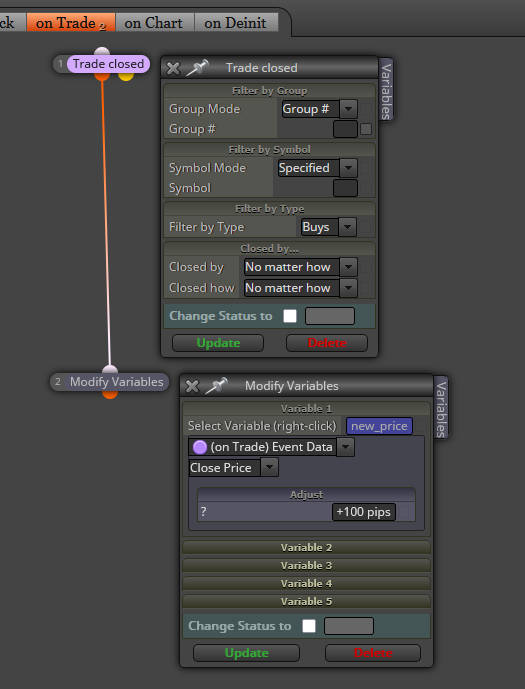The width and height of the screenshot is (525, 689).
Task: Toggle the checkbox next to new_price variable
Action: tap(421, 426)
